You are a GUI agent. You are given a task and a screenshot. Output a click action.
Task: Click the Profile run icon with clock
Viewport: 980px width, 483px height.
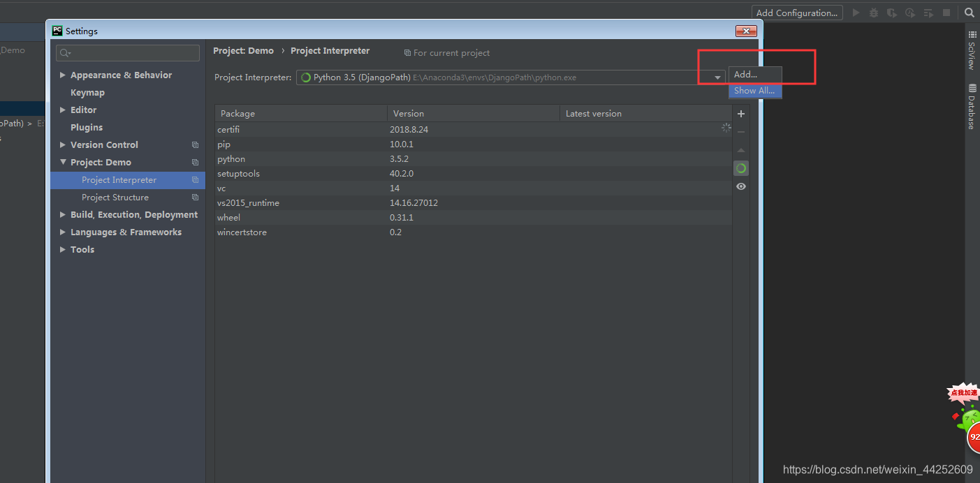click(x=910, y=13)
